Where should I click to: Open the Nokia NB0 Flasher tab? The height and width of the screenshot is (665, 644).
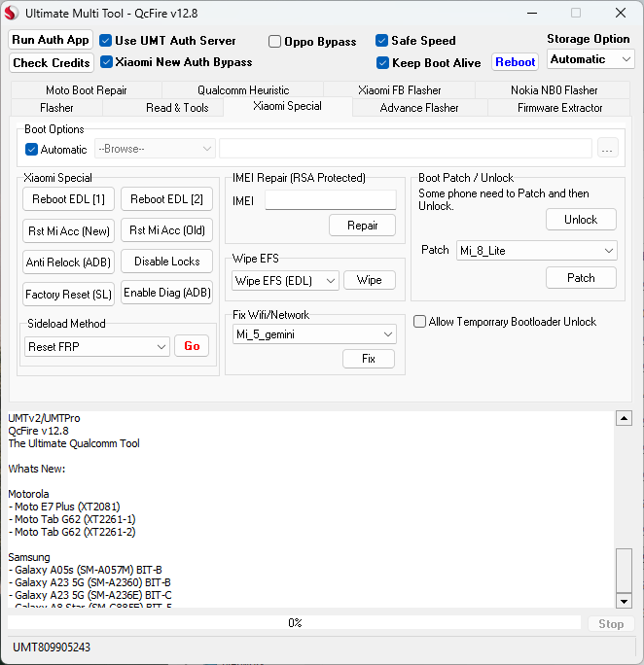click(554, 90)
